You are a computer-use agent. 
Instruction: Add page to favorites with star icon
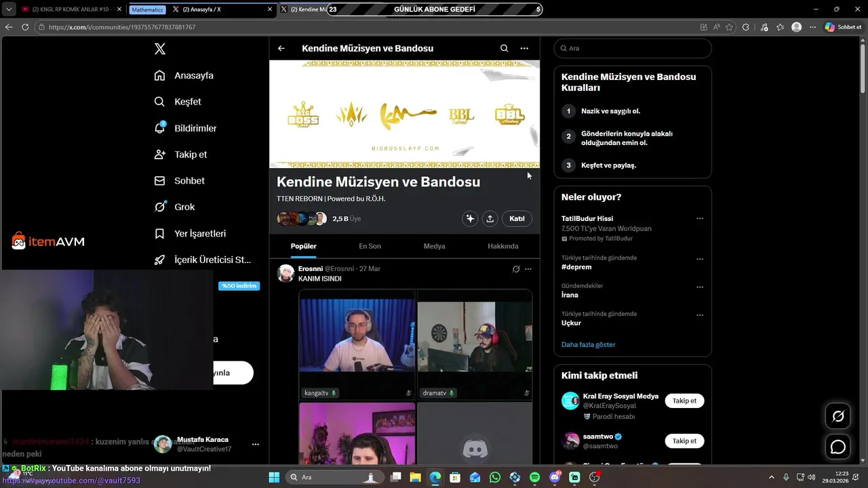730,27
